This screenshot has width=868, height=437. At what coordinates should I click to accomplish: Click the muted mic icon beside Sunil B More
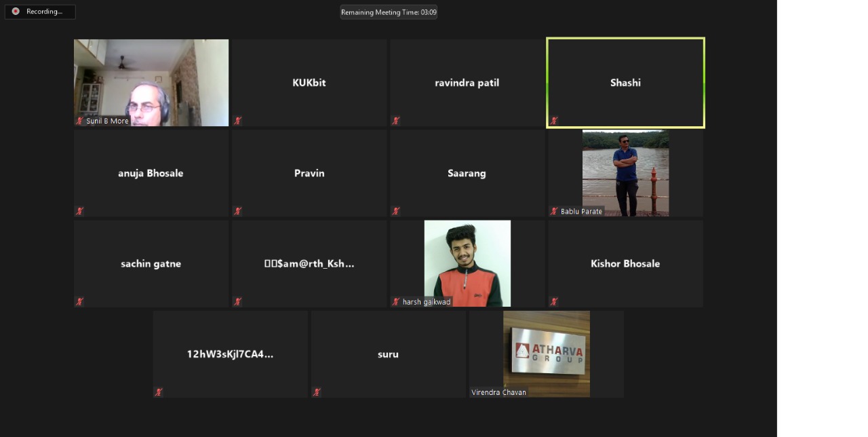pyautogui.click(x=79, y=121)
